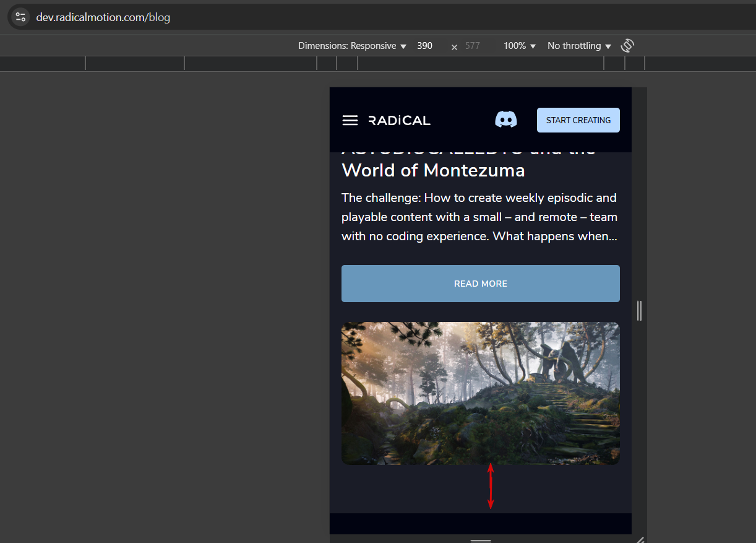Click the right-edge viewport resize handle

click(639, 311)
